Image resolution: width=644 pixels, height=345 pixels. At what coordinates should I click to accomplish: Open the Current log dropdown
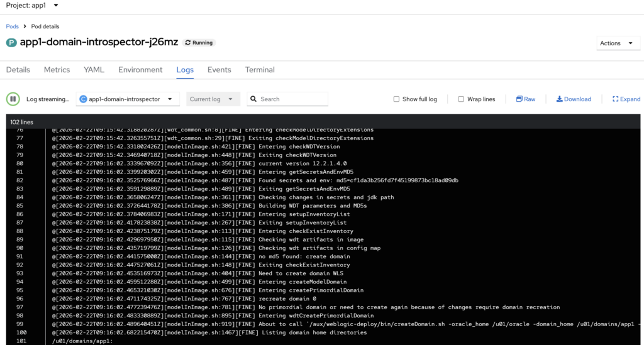[214, 99]
